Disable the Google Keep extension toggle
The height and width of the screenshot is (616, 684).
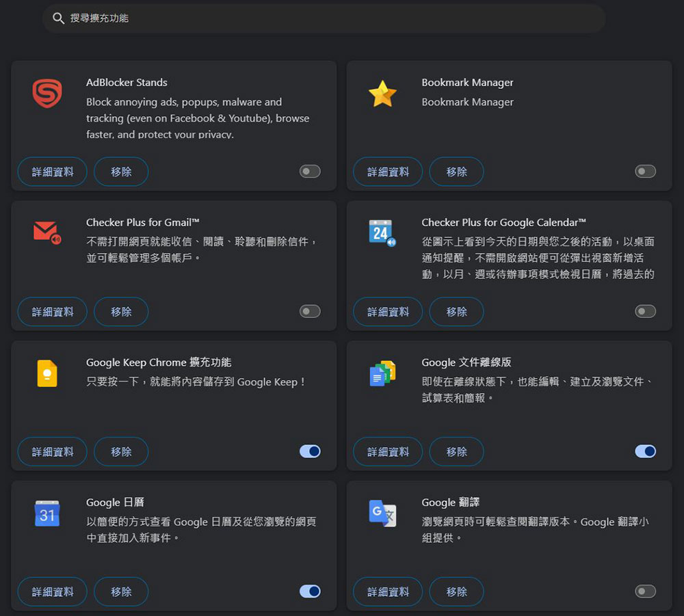[x=310, y=451]
